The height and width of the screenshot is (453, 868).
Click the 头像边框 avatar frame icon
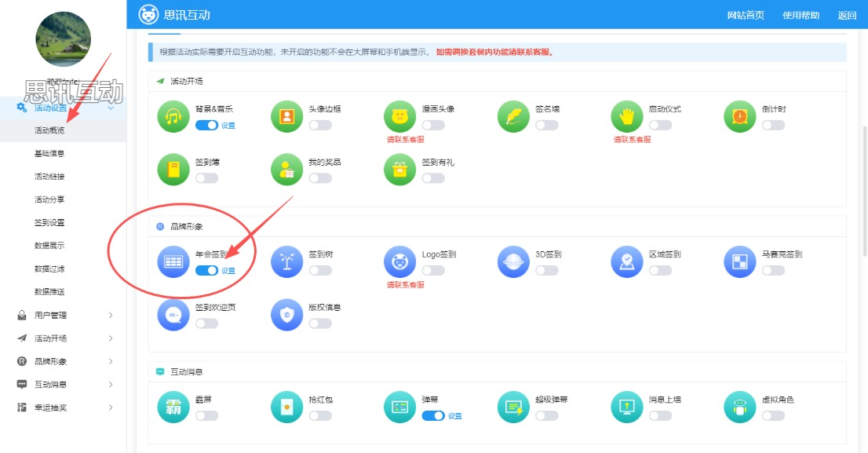coord(286,117)
